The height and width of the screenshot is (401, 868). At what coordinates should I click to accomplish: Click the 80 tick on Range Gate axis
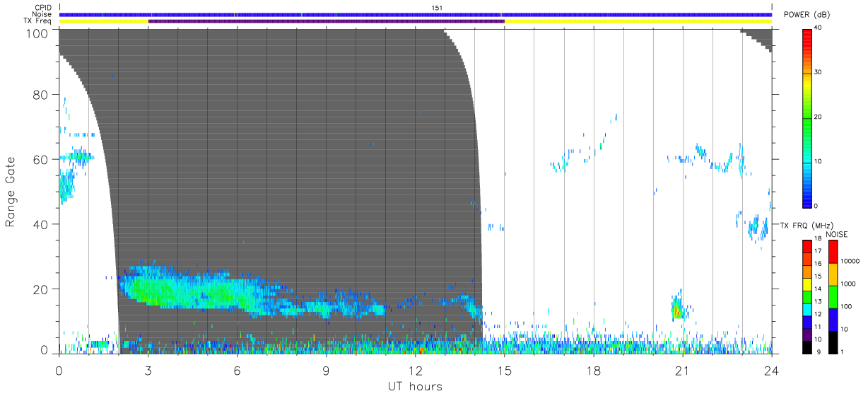pyautogui.click(x=42, y=94)
